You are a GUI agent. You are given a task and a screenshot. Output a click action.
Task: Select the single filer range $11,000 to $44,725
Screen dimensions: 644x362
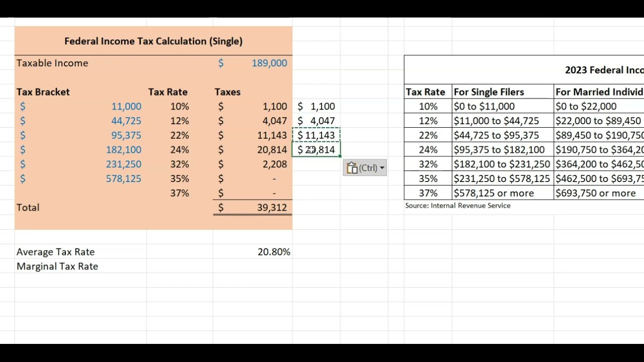(x=503, y=121)
